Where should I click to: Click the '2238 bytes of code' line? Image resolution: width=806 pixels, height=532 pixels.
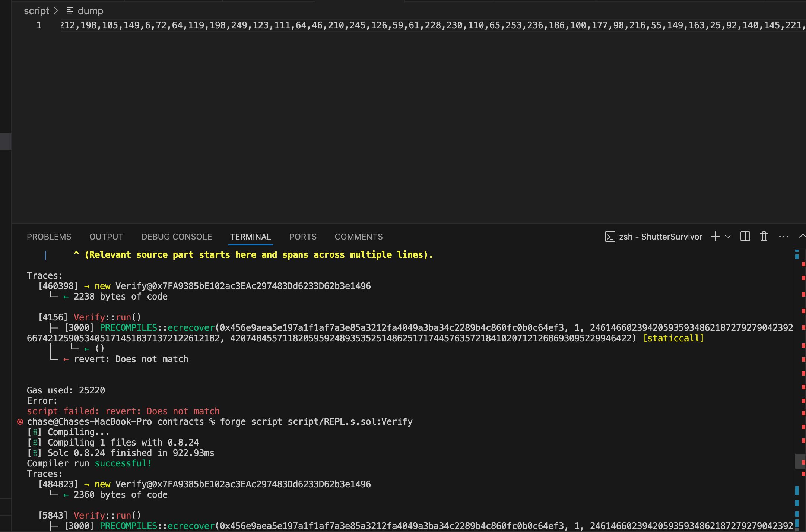point(121,297)
